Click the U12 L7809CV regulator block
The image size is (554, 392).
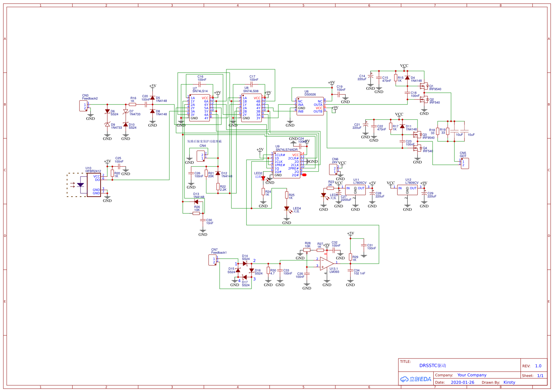click(x=407, y=190)
